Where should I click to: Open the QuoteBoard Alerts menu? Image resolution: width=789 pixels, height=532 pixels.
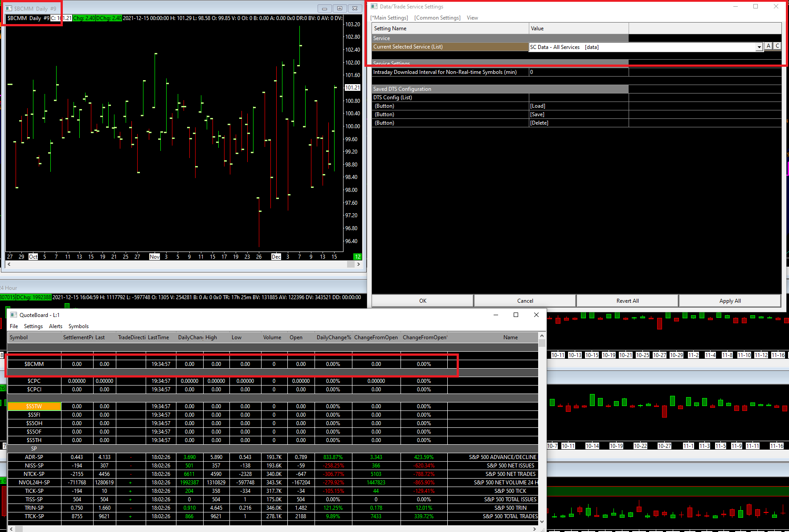(56, 326)
